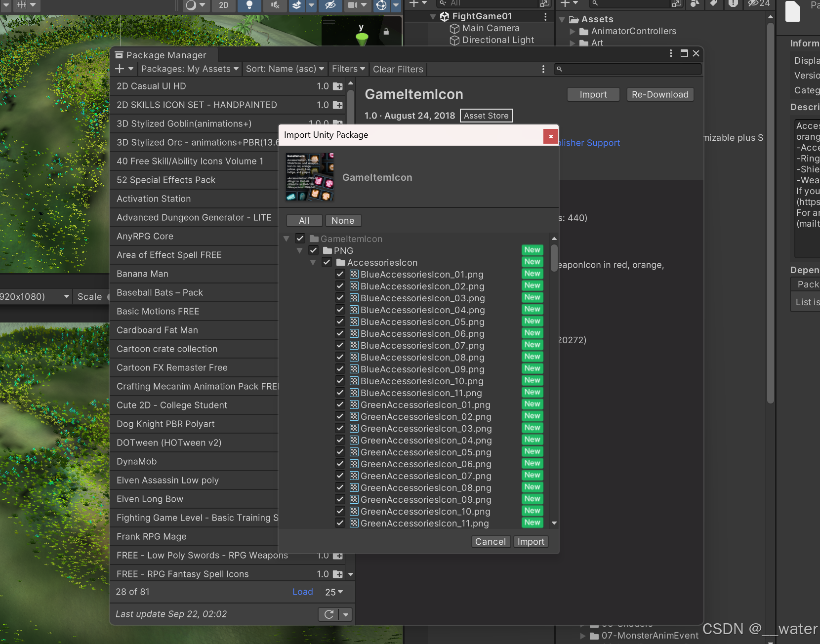Toggle scene lighting bulb icon
Image resolution: width=820 pixels, height=644 pixels.
(x=249, y=5)
